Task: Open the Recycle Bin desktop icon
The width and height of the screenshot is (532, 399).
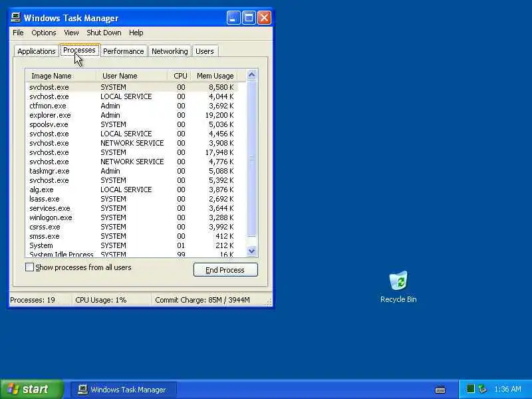Action: (x=398, y=287)
